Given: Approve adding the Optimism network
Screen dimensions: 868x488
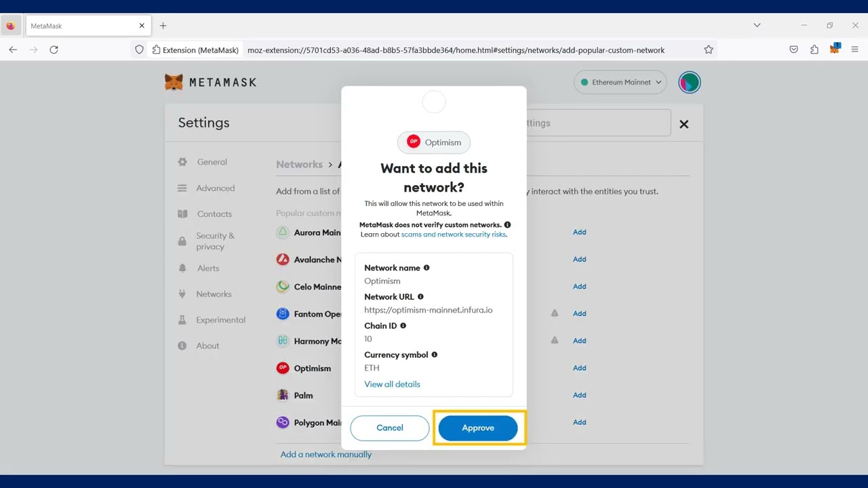Looking at the screenshot, I should pyautogui.click(x=478, y=428).
